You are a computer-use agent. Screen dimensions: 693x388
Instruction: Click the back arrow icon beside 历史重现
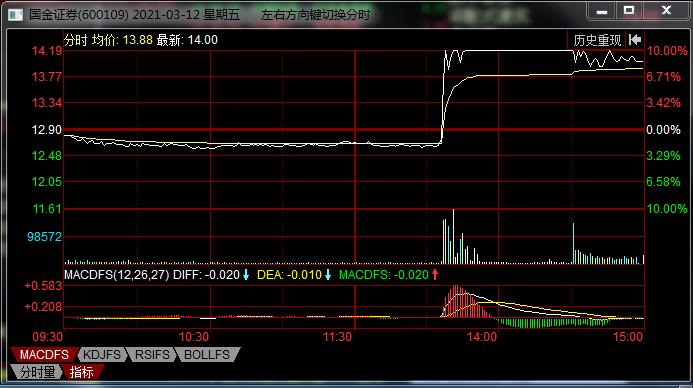[x=635, y=40]
